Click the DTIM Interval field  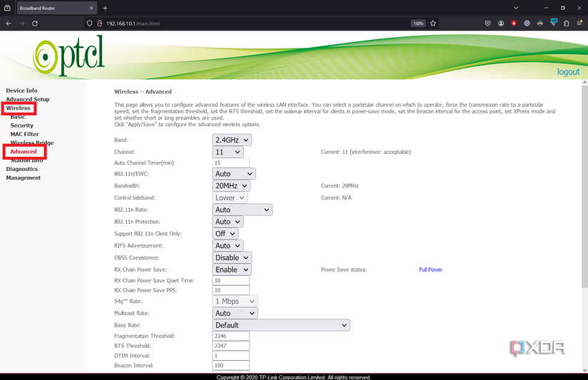point(231,356)
